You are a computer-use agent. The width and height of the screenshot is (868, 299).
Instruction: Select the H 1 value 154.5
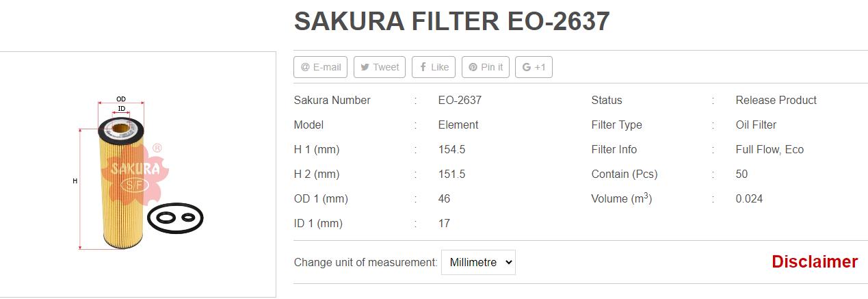pos(451,149)
